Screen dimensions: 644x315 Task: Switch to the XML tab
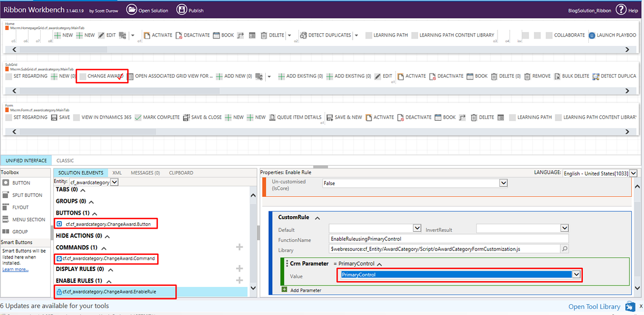click(117, 173)
